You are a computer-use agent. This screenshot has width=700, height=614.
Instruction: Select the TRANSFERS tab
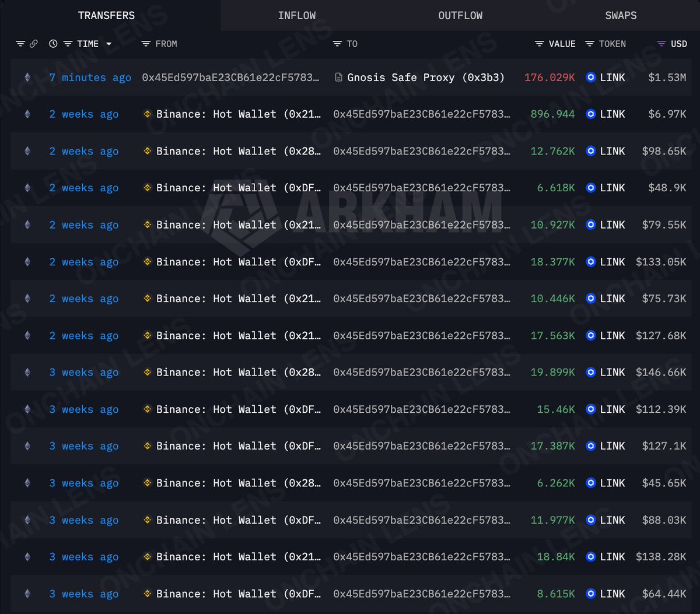[x=106, y=16]
